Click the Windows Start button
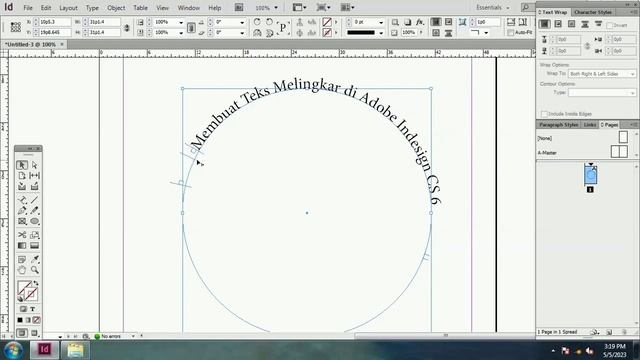 pos(14,350)
